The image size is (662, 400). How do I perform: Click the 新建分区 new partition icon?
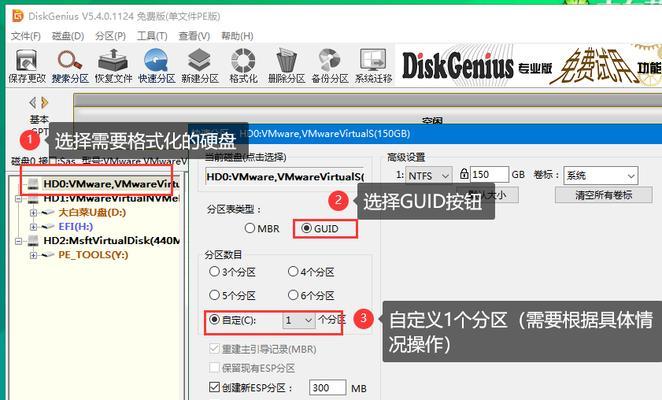tap(200, 65)
